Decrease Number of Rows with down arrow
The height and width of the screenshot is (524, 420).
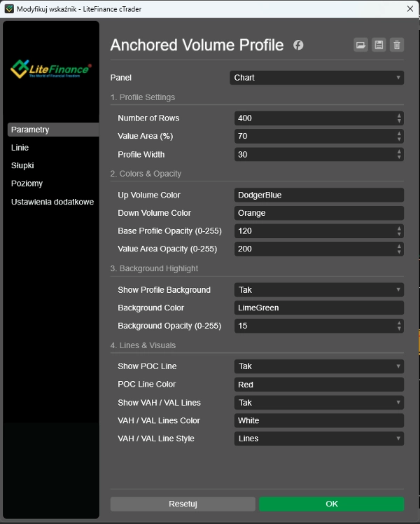399,121
